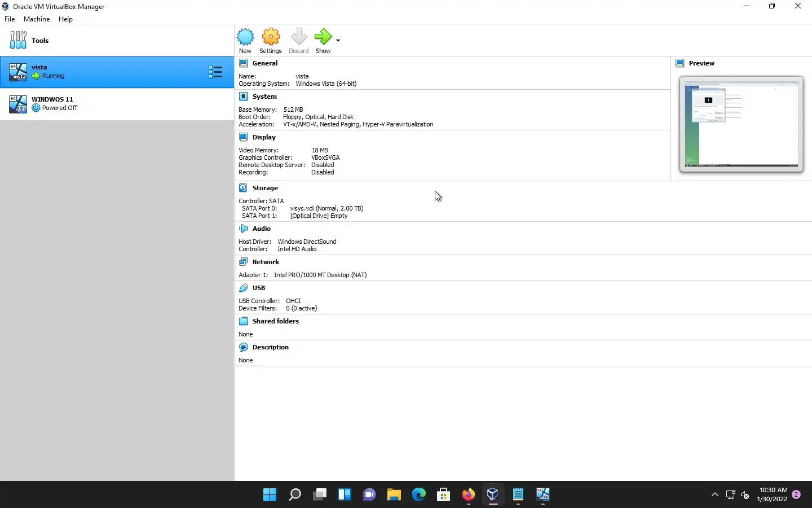812x508 pixels.
Task: Click the General section icon
Action: pos(244,63)
